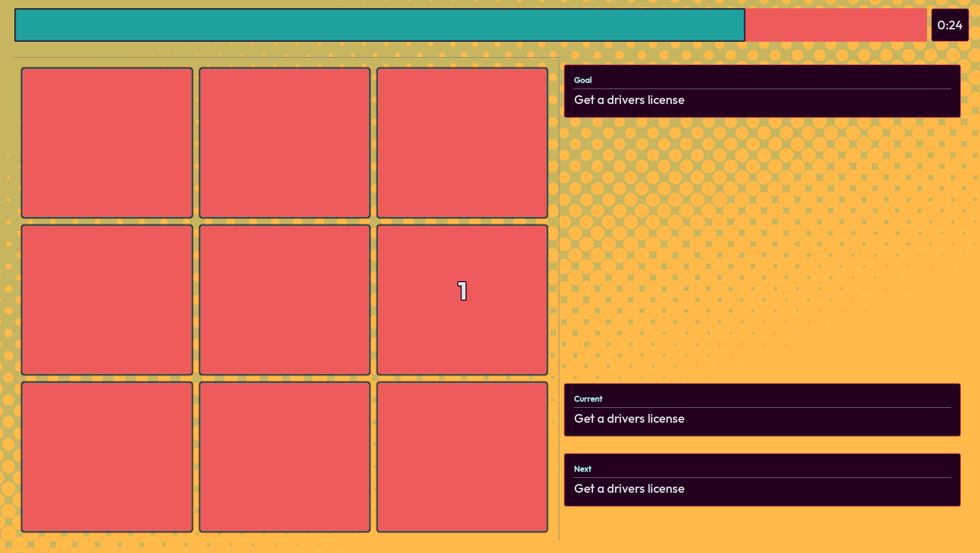Click the Current label text

(x=588, y=399)
